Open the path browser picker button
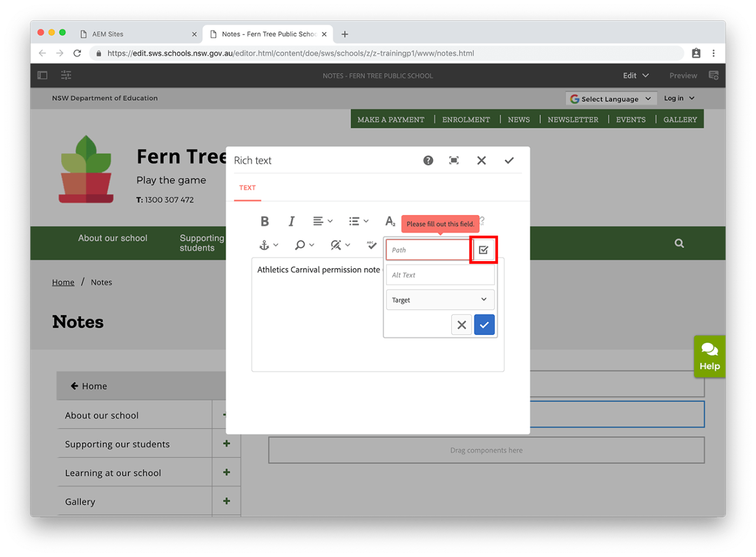The image size is (756, 557). pyautogui.click(x=484, y=250)
